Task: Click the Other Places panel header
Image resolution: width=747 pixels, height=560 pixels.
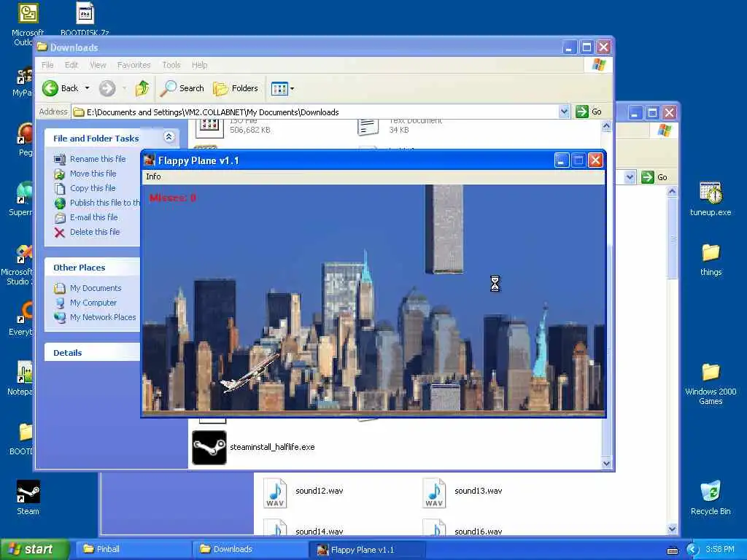Action: (x=93, y=268)
